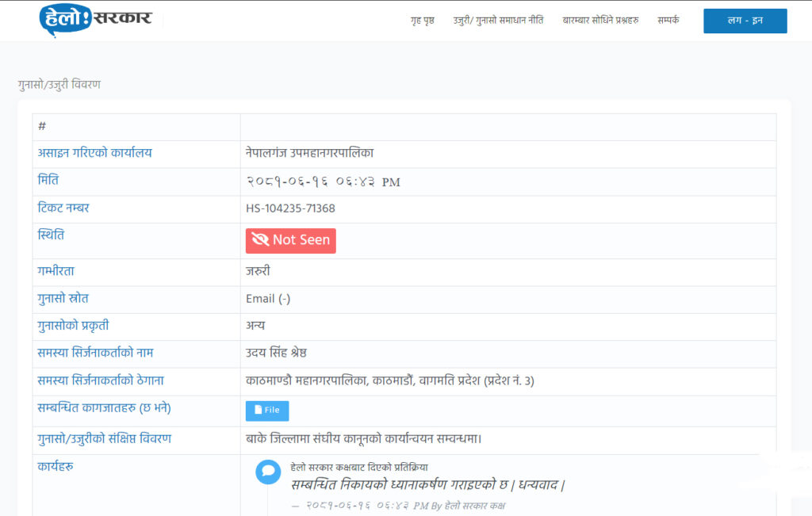
Task: Go to उजुरी/ गुनासो समाधान नीति page
Action: tap(498, 21)
